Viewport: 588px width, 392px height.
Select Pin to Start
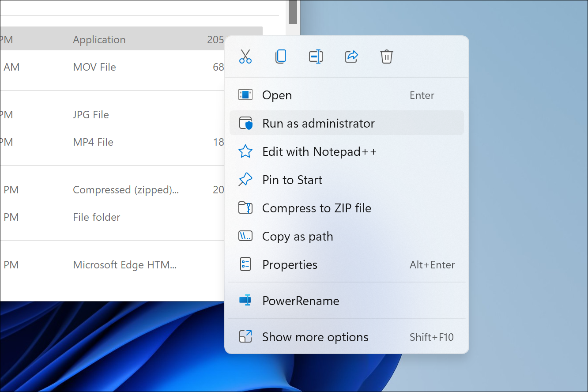click(x=292, y=180)
